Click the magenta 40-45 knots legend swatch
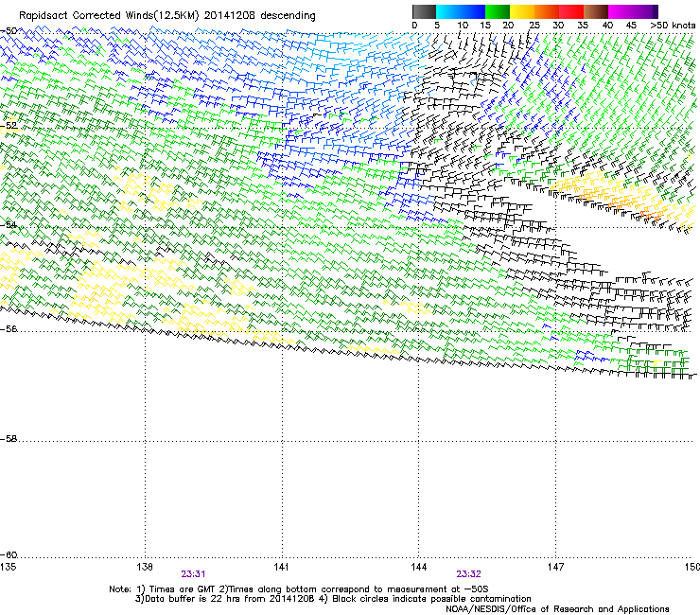This screenshot has width=700, height=615. pos(621,11)
